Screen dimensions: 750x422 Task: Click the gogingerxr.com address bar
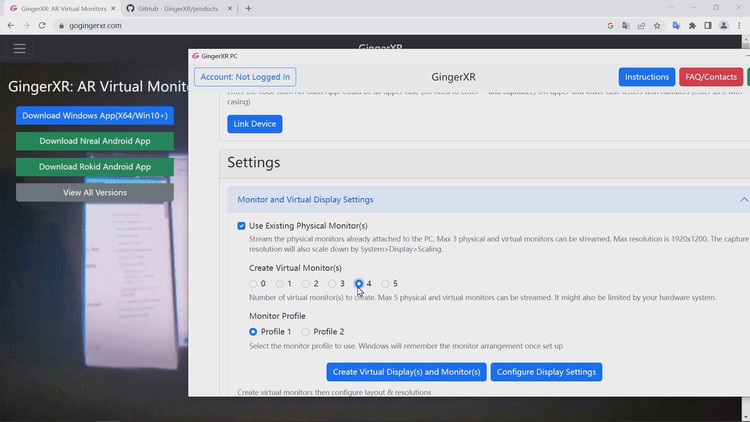[330, 26]
